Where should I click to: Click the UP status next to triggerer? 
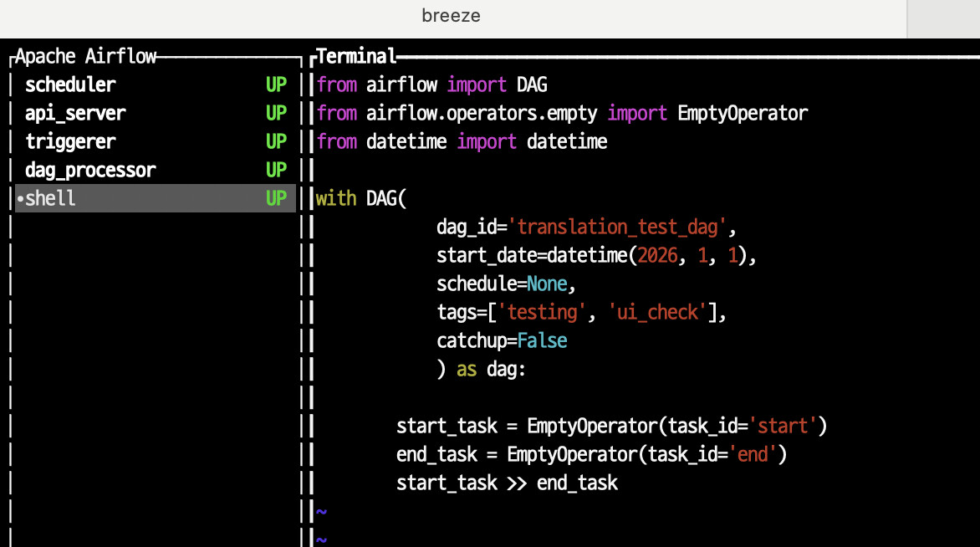pos(276,141)
